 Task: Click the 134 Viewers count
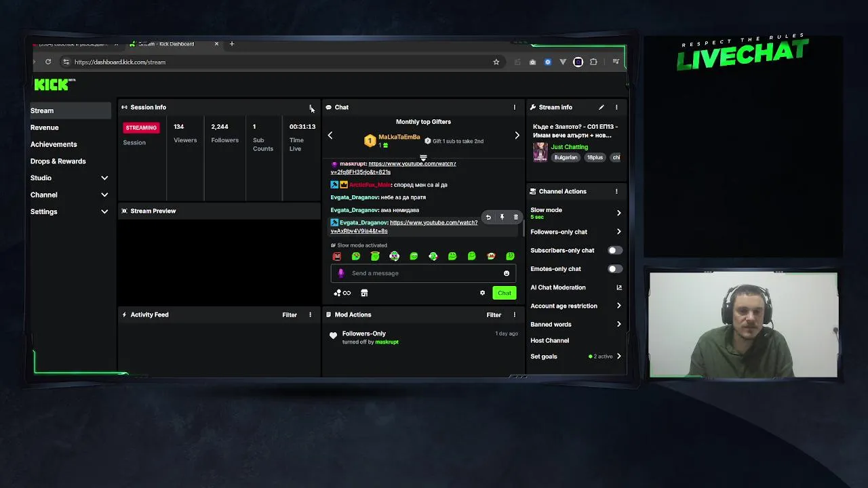coord(179,127)
